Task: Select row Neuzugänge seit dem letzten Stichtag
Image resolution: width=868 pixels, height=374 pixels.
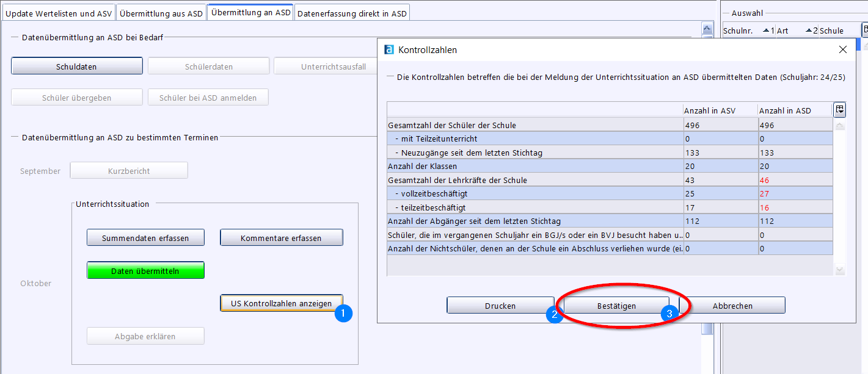Action: 610,153
